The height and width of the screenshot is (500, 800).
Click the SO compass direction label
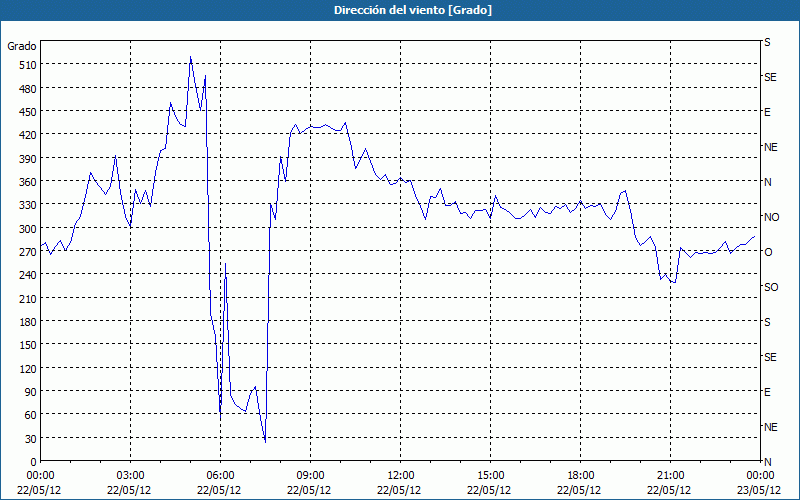coord(771,287)
